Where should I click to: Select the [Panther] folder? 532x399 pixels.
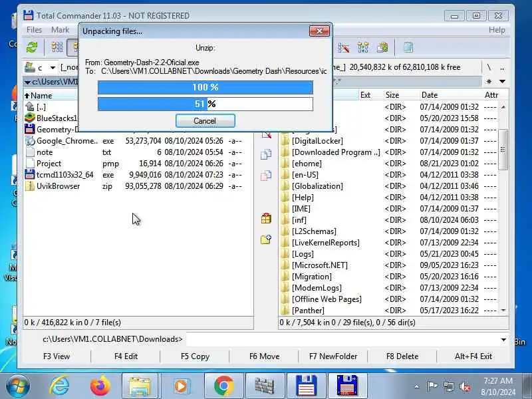(388, 311)
